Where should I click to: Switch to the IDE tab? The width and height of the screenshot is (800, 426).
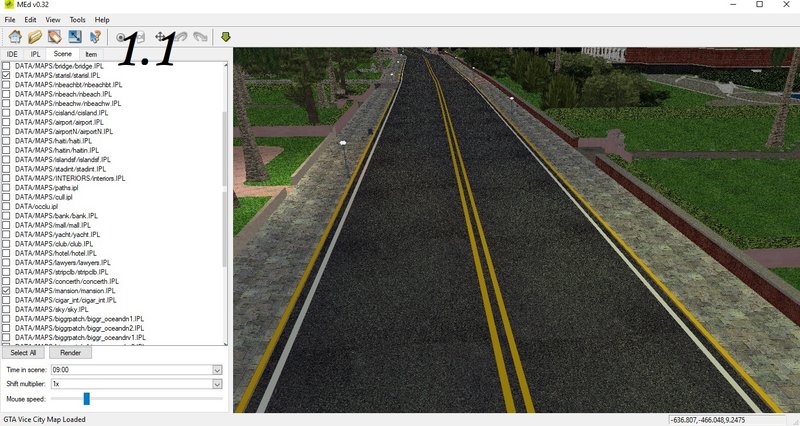pyautogui.click(x=12, y=54)
